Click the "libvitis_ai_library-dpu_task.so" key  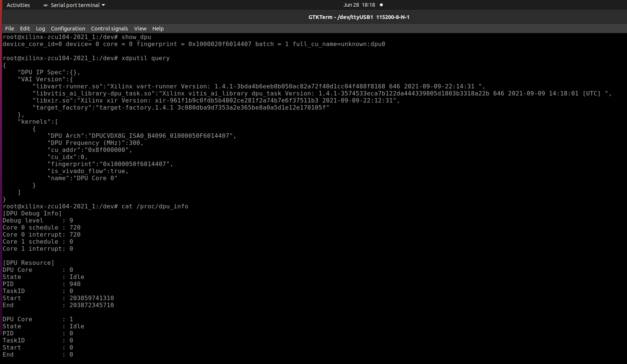click(x=94, y=94)
